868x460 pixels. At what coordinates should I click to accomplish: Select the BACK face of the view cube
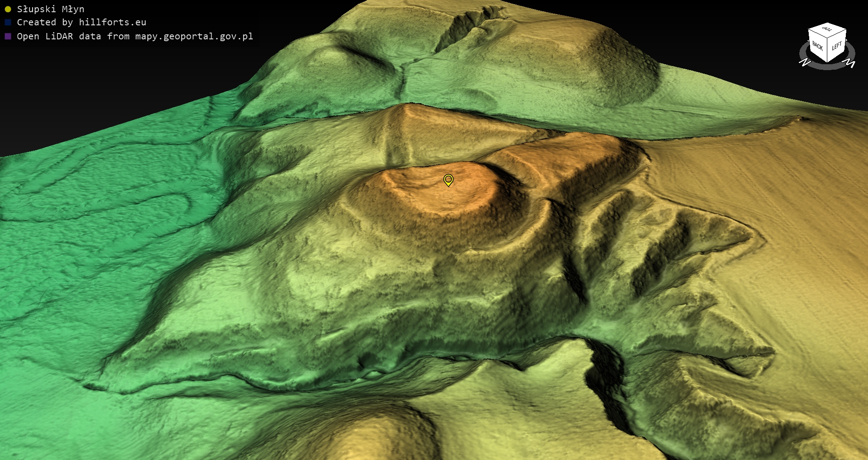pos(817,46)
